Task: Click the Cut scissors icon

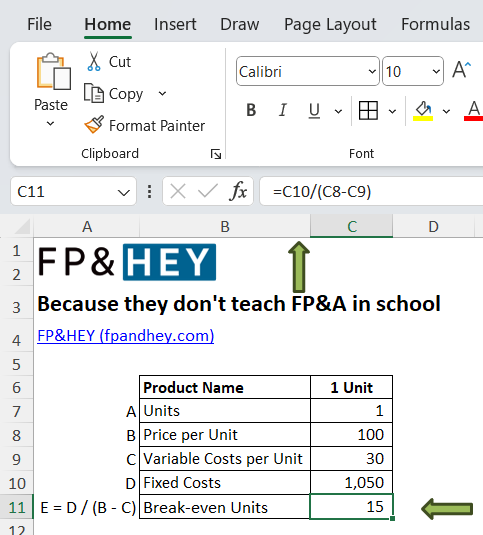Action: [x=94, y=62]
